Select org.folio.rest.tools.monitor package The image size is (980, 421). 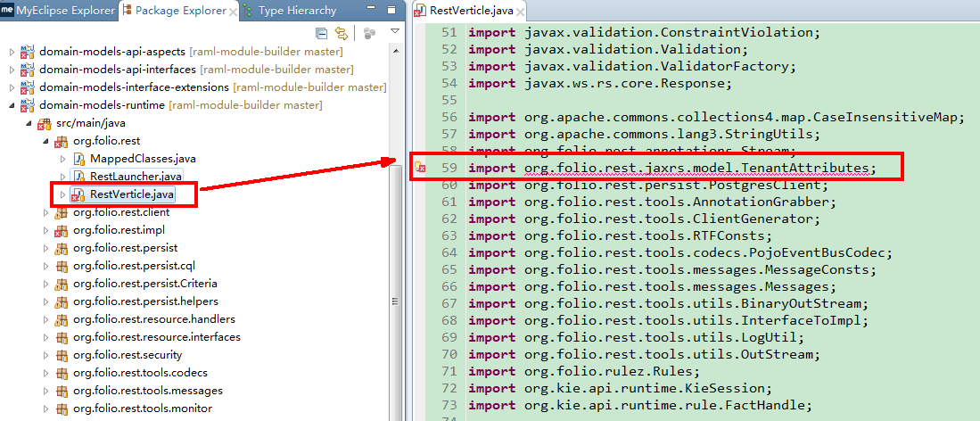click(x=143, y=409)
